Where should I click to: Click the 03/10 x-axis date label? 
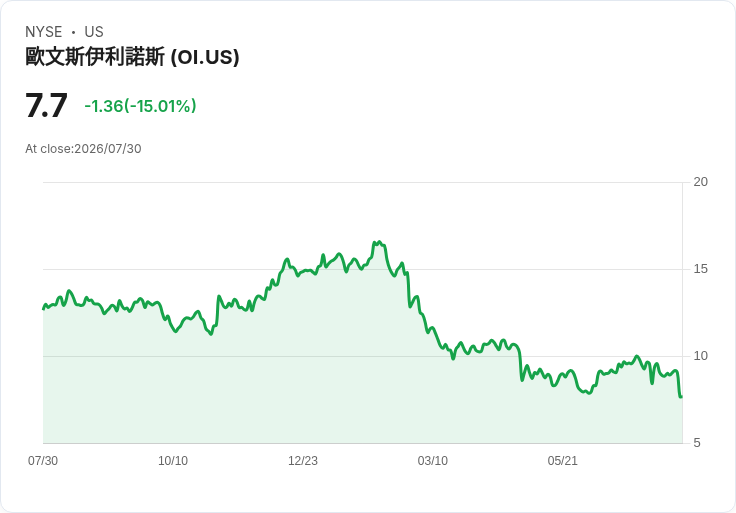pyautogui.click(x=432, y=461)
